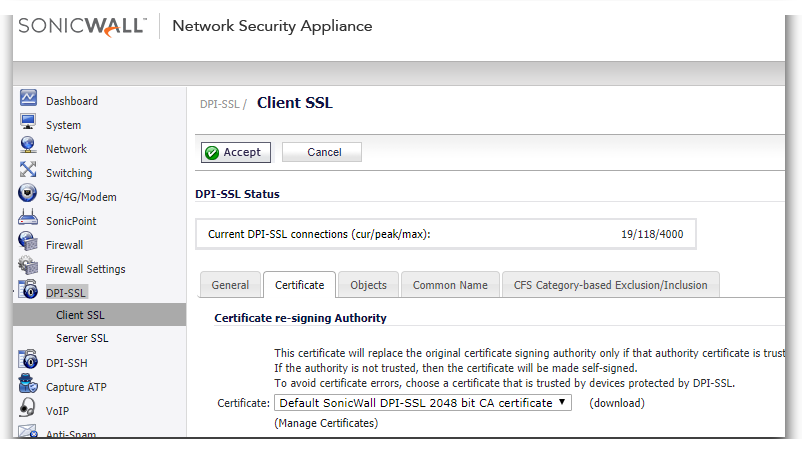Click the 3G/4G/Modem icon
This screenshot has height=454, width=802.
tap(28, 193)
